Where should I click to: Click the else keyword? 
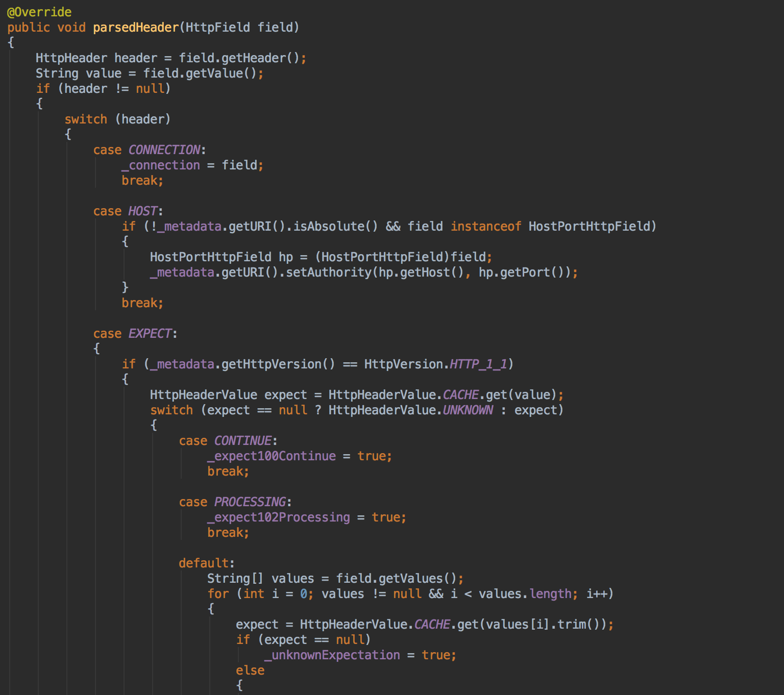pyautogui.click(x=250, y=670)
